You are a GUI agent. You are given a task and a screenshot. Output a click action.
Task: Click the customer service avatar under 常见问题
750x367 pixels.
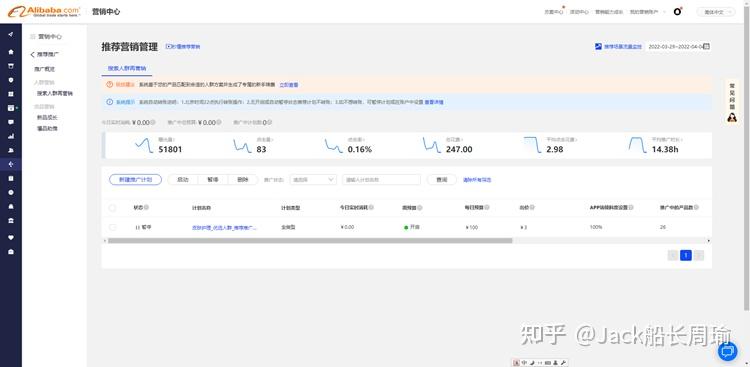coord(732,117)
